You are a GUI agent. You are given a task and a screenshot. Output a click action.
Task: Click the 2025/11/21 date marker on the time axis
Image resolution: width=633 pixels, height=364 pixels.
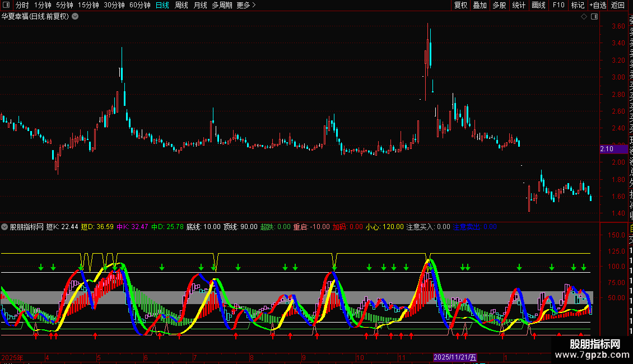[x=455, y=357]
